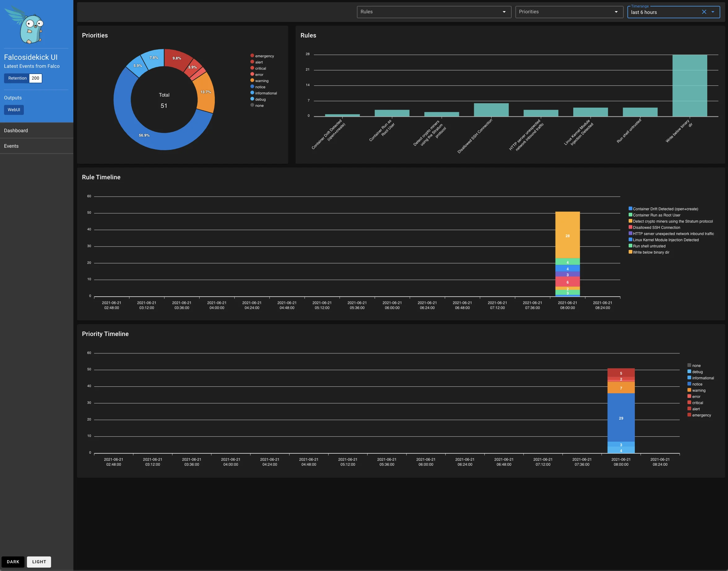Toggle the debug series in Priority Timeline legend
This screenshot has width=728, height=571.
[689, 371]
